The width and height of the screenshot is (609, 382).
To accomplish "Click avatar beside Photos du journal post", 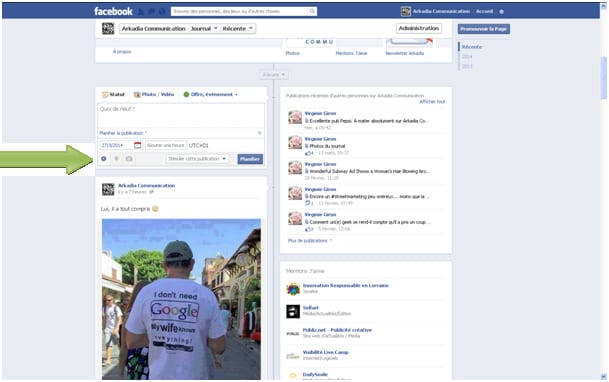I will pos(295,142).
